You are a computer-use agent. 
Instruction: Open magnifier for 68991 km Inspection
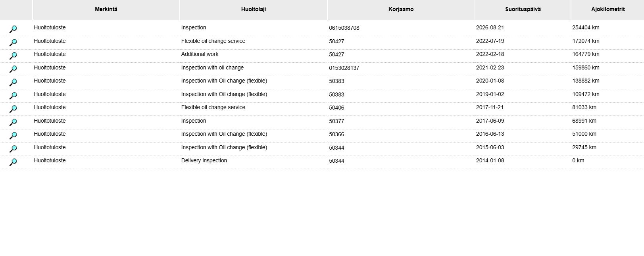pos(13,122)
